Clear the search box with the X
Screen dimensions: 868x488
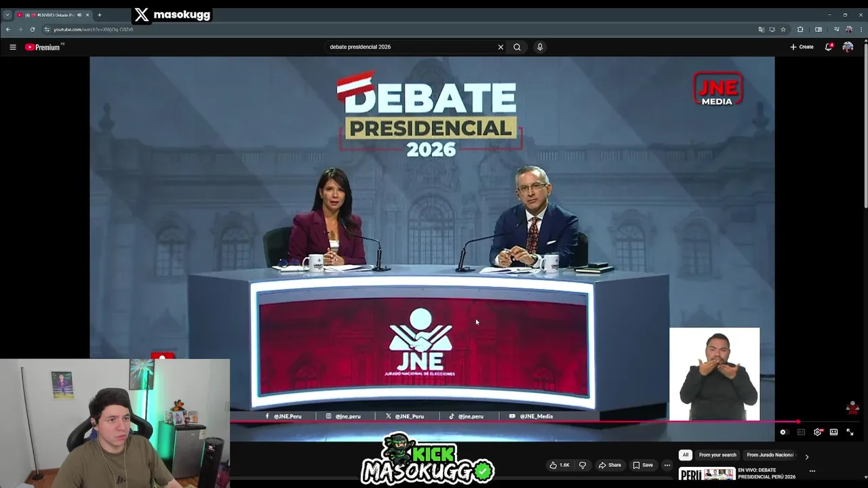coord(500,47)
